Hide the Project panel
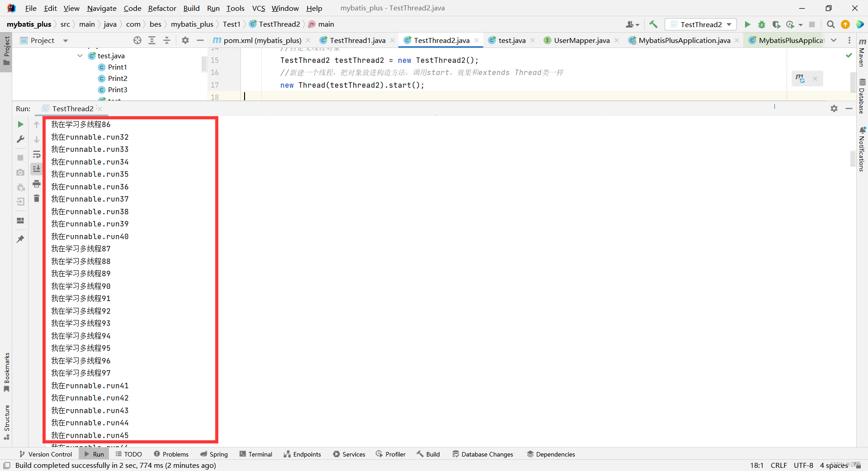Image resolution: width=868 pixels, height=471 pixels. (x=200, y=40)
